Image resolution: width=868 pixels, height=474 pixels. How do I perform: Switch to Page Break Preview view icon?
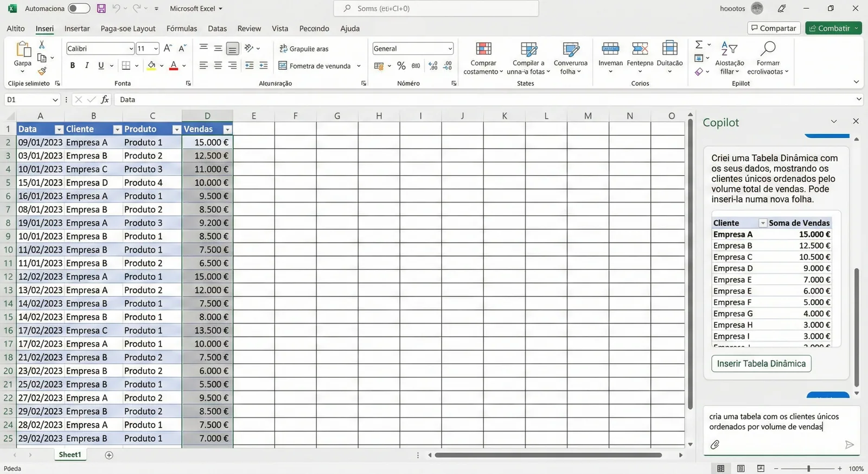coord(761,469)
